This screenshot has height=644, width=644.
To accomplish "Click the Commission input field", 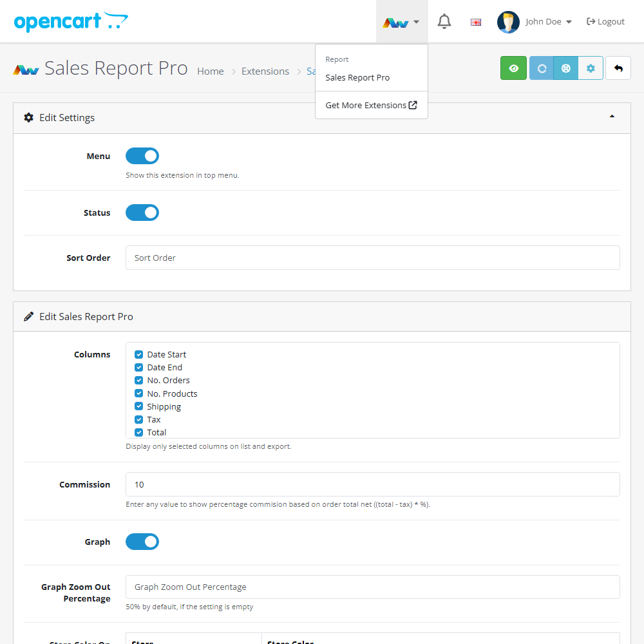I will tap(372, 484).
